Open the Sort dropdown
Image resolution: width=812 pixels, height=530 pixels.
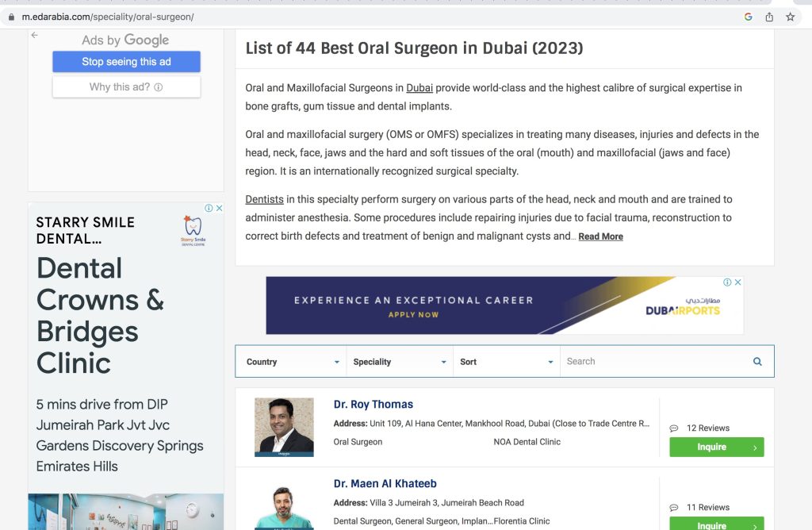coord(507,362)
